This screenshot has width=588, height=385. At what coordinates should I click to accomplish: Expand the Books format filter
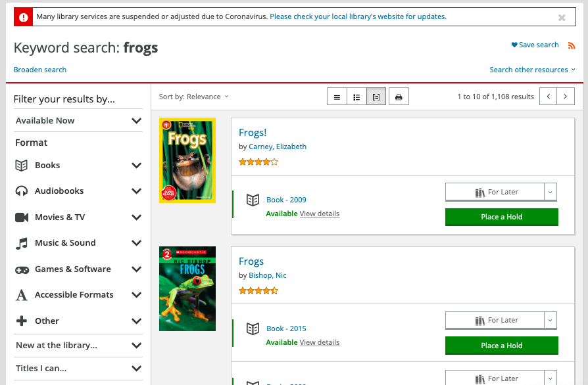(x=78, y=165)
